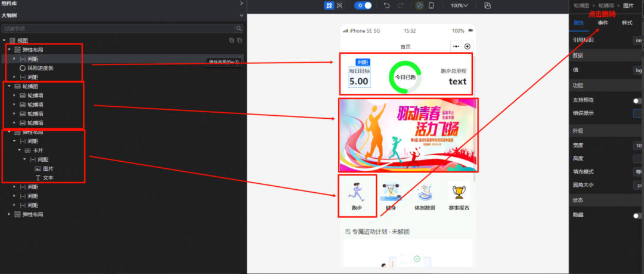Click the 引用标识 input field
Viewport: 644px width, 274px height.
coord(638,40)
